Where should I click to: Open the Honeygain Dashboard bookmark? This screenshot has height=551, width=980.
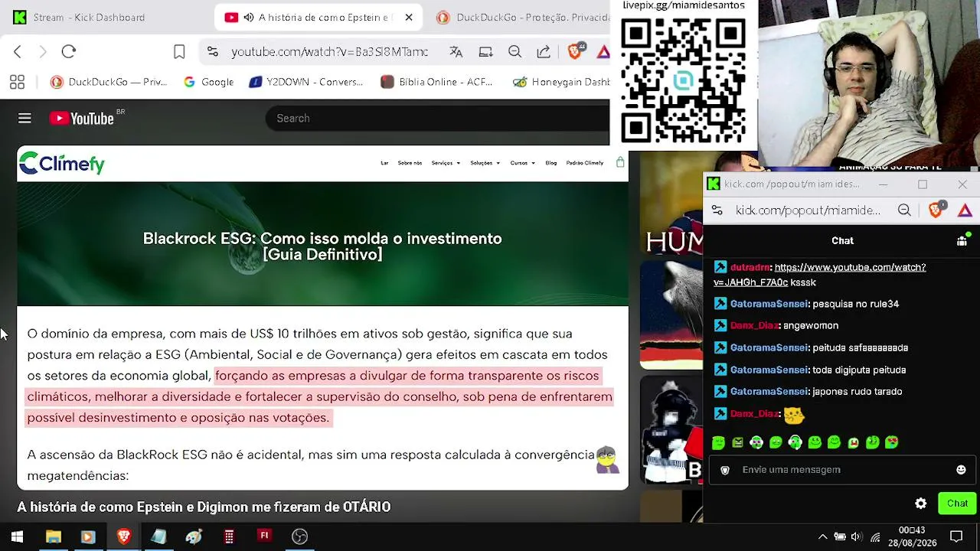coord(561,82)
